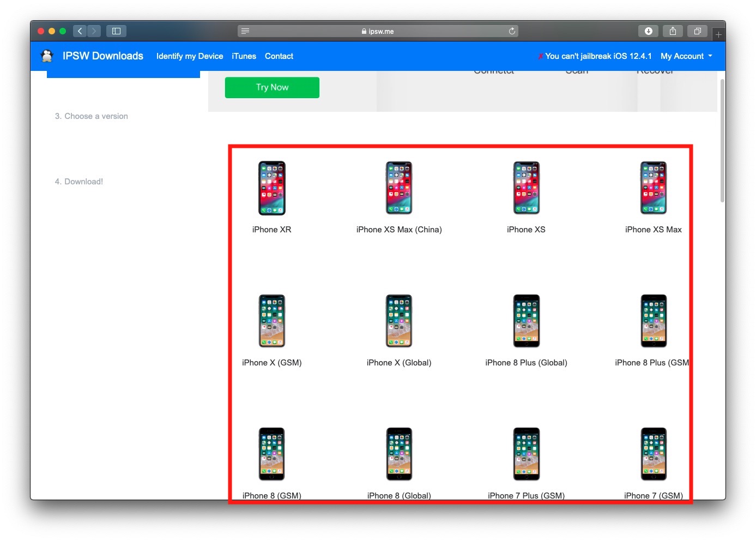Open the Share menu in Safari toolbar
The image size is (756, 540).
click(x=673, y=31)
